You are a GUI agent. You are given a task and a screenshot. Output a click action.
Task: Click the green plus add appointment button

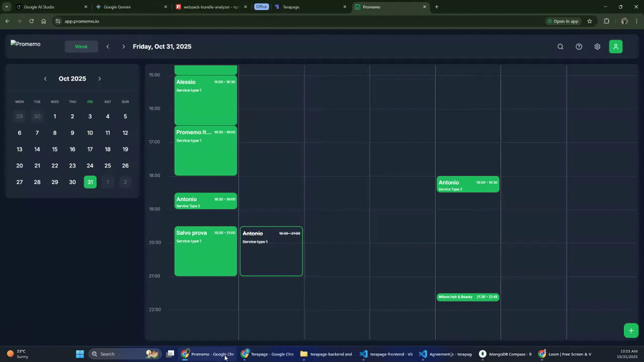[631, 331]
